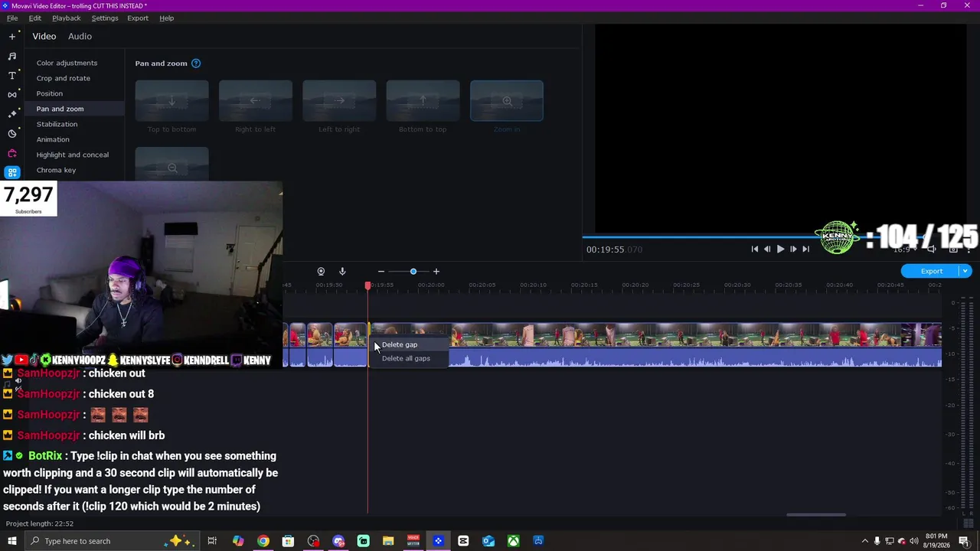Open the Edit menu

tap(35, 18)
